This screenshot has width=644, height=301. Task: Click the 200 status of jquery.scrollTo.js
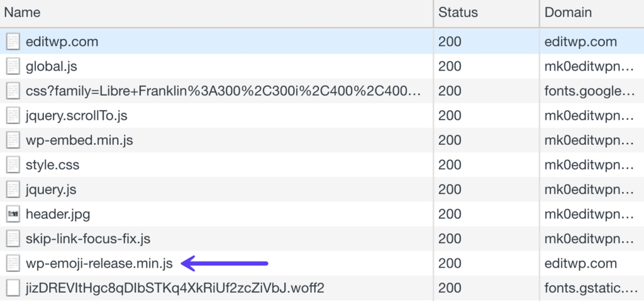(x=450, y=115)
